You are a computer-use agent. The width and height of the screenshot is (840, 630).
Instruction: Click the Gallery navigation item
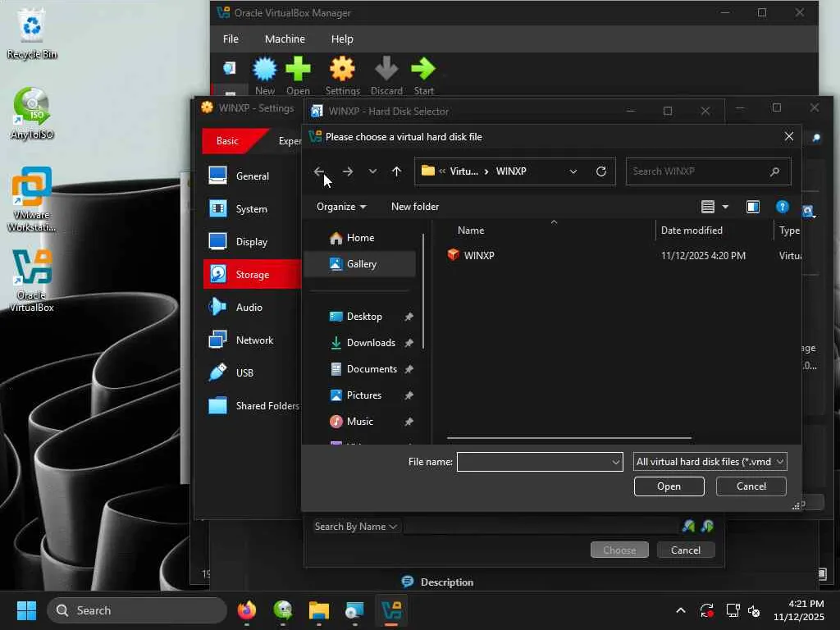(360, 264)
